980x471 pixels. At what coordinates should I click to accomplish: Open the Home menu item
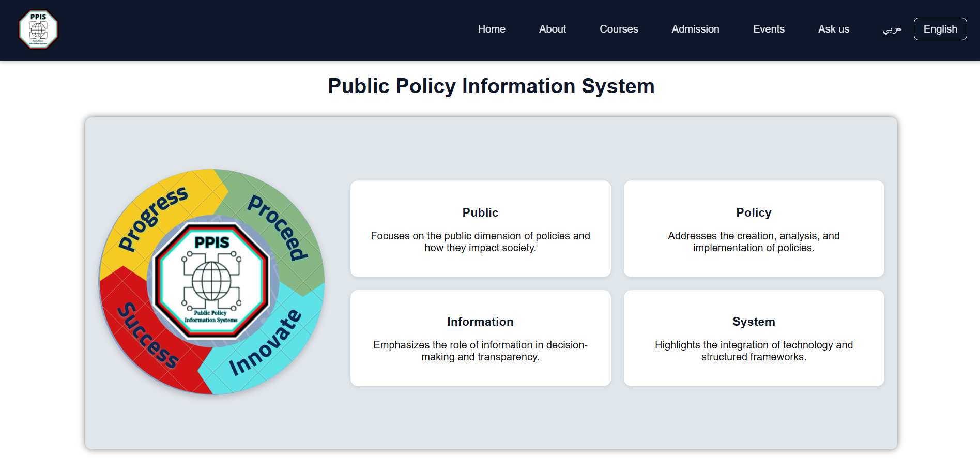pyautogui.click(x=491, y=29)
